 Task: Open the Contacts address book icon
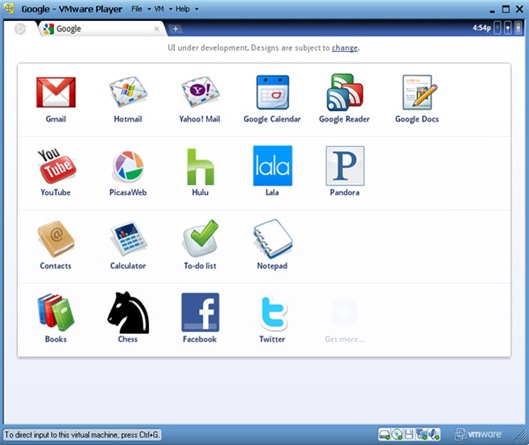[x=56, y=239]
